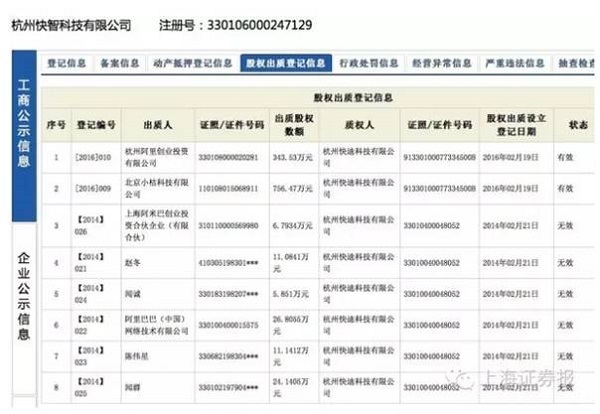
Task: Click the amount 24.1405万元
Action: [x=291, y=387]
